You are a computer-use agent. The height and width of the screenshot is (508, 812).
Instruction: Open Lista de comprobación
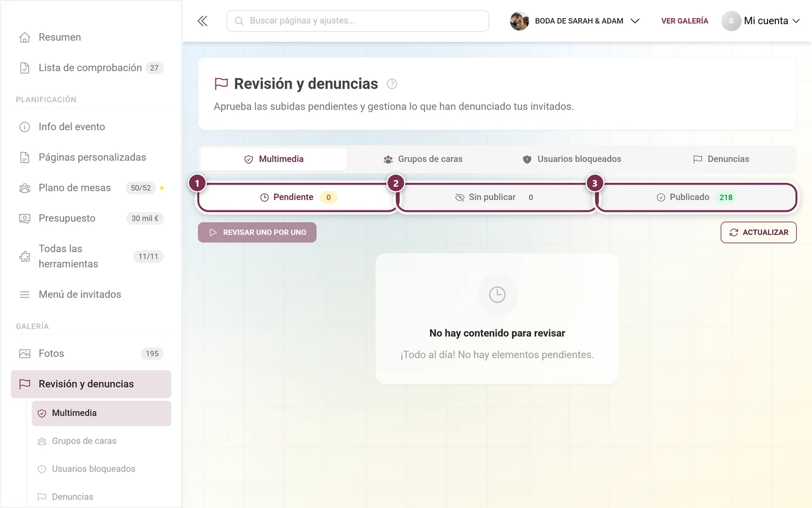[91, 68]
